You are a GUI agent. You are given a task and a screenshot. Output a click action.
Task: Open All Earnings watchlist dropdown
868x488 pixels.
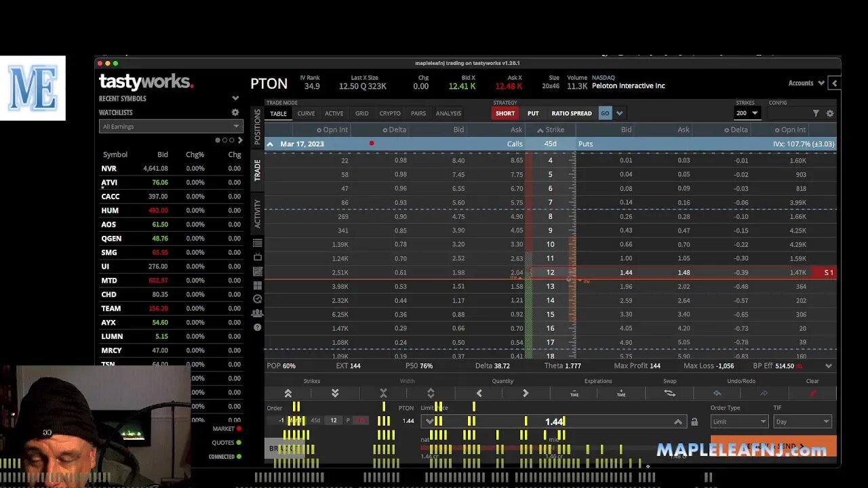(x=170, y=126)
